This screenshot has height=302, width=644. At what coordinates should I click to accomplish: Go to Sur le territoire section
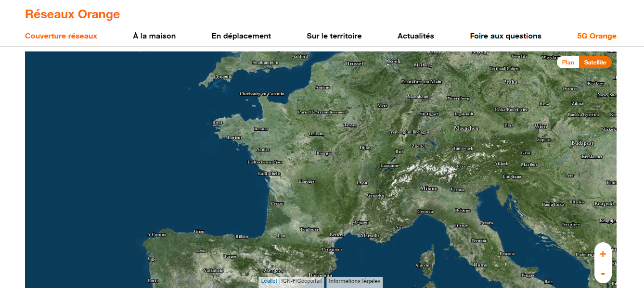(334, 36)
